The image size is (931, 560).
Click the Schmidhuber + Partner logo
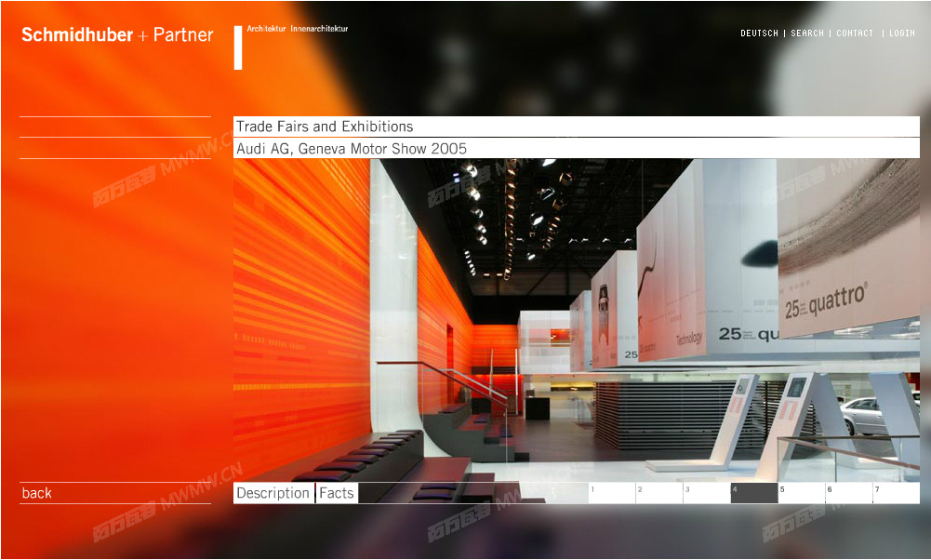pyautogui.click(x=117, y=35)
